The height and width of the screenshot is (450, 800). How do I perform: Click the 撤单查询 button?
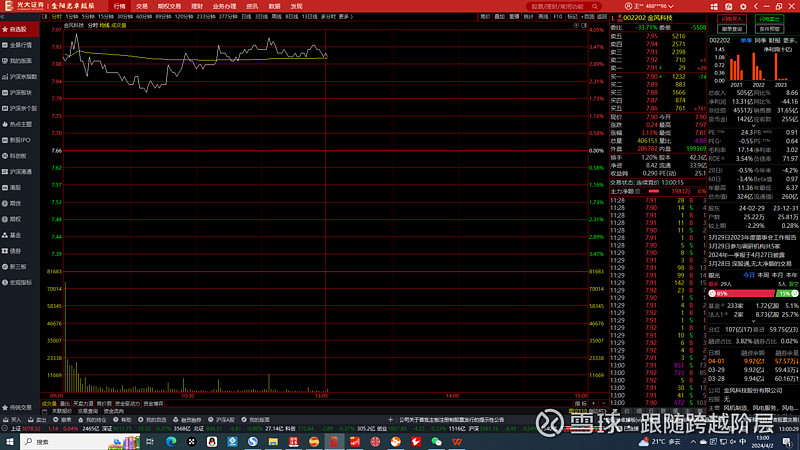click(732, 29)
